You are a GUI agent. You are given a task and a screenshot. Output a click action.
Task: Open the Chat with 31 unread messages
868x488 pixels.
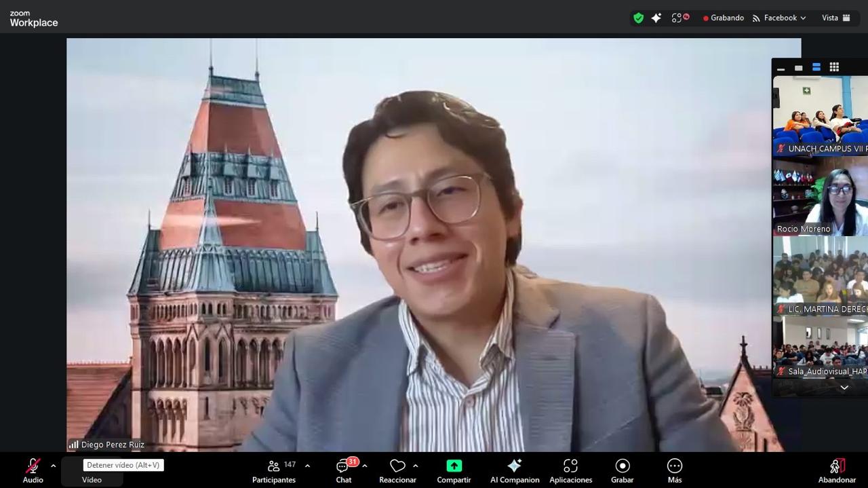pyautogui.click(x=344, y=470)
